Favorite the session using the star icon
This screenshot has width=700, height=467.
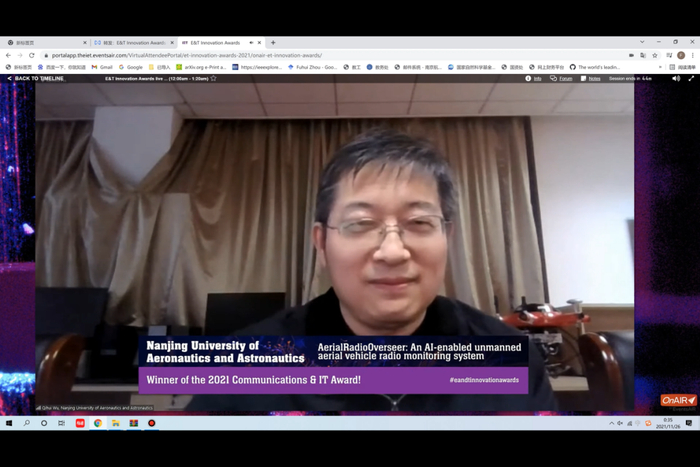(213, 79)
